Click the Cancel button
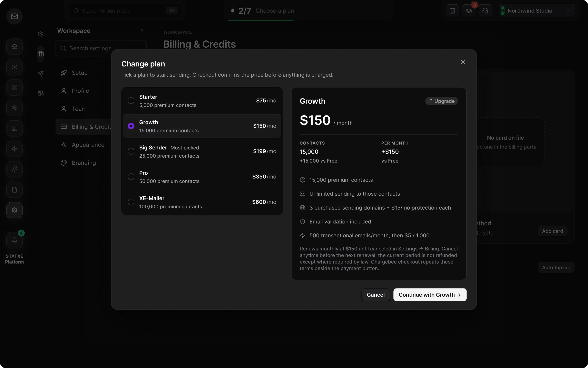 (x=375, y=295)
